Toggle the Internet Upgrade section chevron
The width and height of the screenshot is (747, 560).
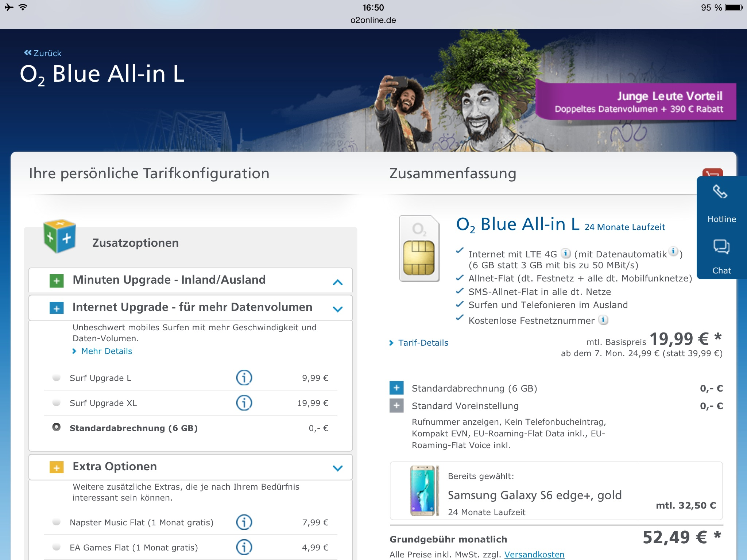click(338, 309)
